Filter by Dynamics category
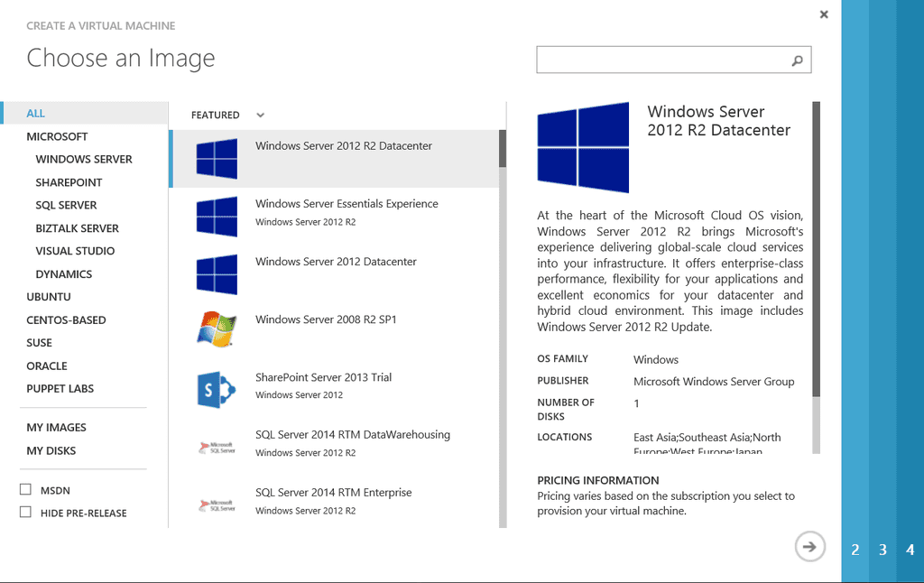This screenshot has height=583, width=924. pyautogui.click(x=64, y=274)
